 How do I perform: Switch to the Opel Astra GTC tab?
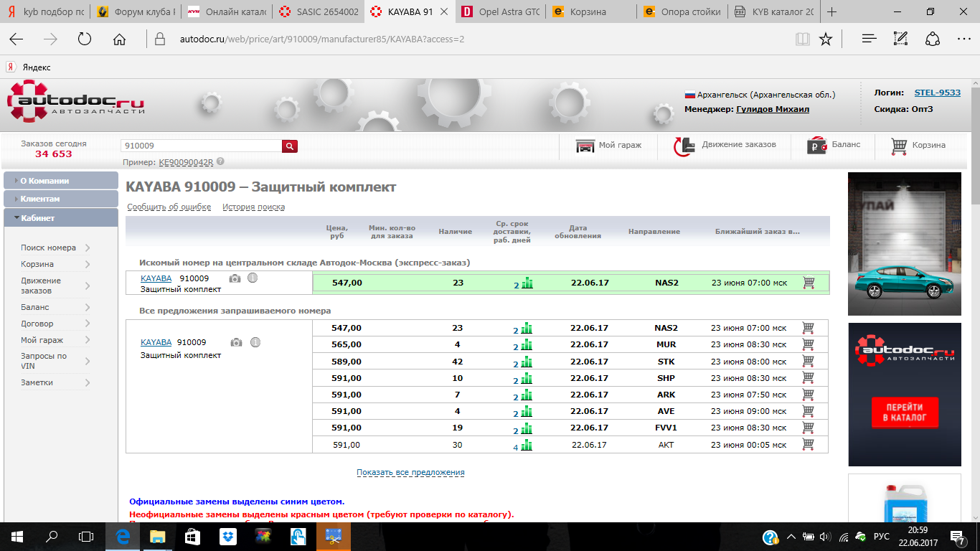(x=499, y=12)
